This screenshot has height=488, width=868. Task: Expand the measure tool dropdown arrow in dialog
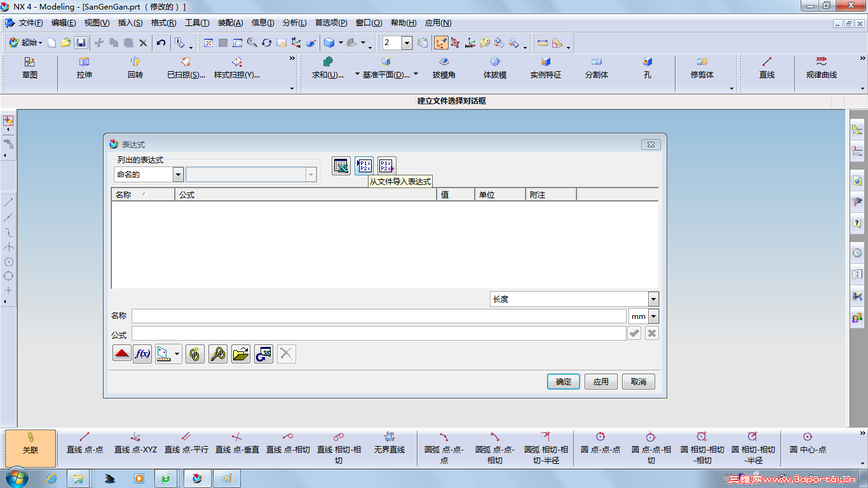[x=177, y=354]
